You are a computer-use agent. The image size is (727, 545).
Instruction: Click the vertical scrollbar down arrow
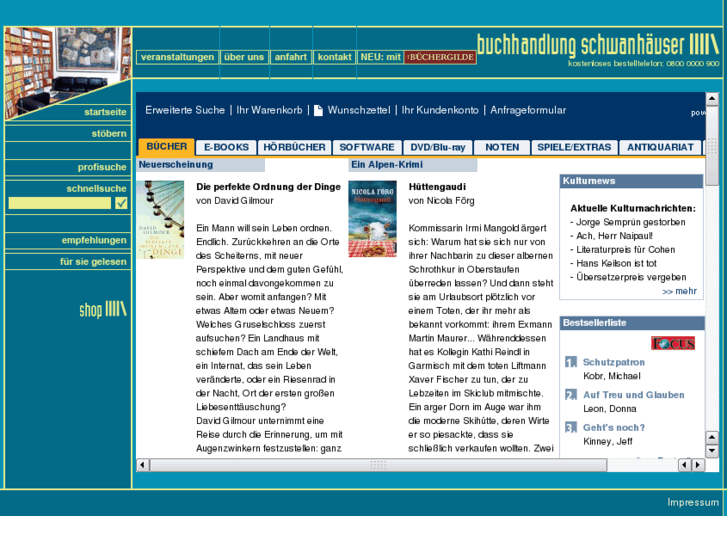712,450
